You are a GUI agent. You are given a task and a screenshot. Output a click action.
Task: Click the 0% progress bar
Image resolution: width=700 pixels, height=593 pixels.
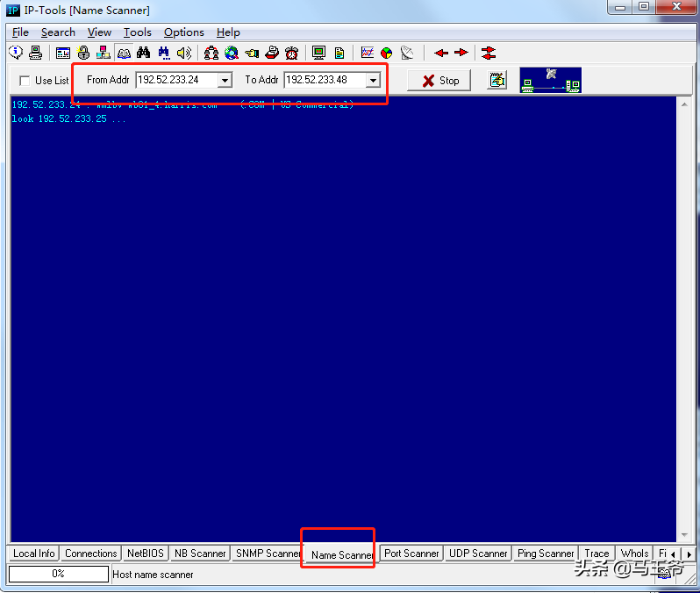tap(58, 574)
